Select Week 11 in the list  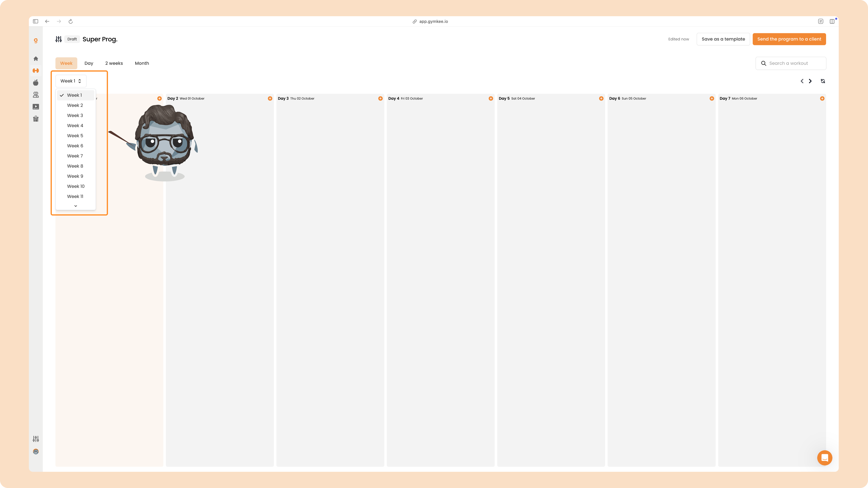pyautogui.click(x=76, y=196)
